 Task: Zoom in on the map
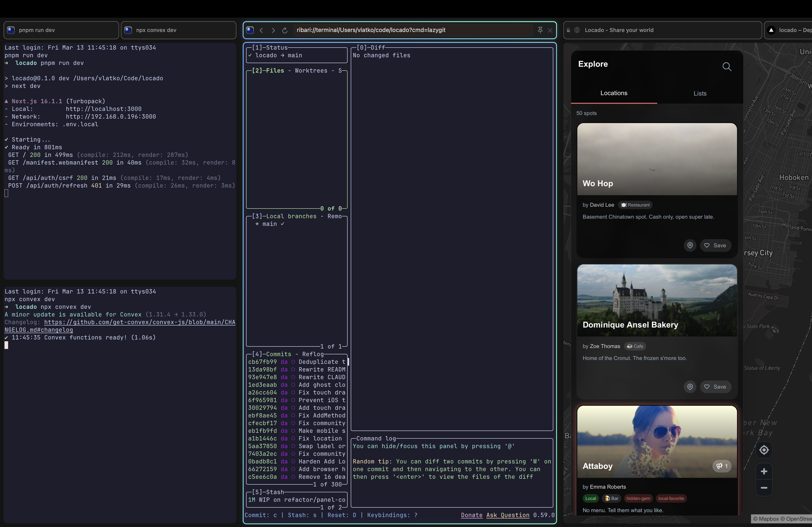click(x=764, y=471)
